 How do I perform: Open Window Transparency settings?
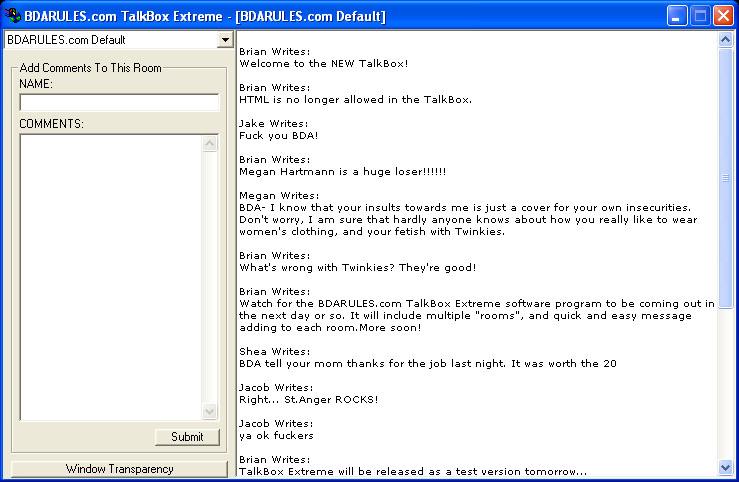point(119,469)
